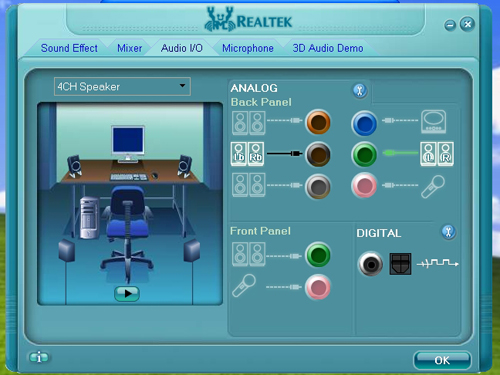
Task: Open digital settings wrench icon
Action: pos(449,232)
